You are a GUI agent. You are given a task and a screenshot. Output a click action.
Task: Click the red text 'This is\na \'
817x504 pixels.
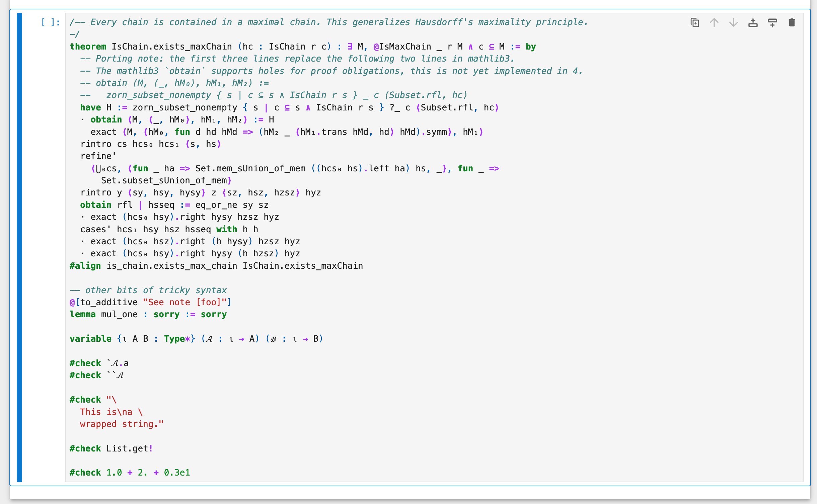112,412
